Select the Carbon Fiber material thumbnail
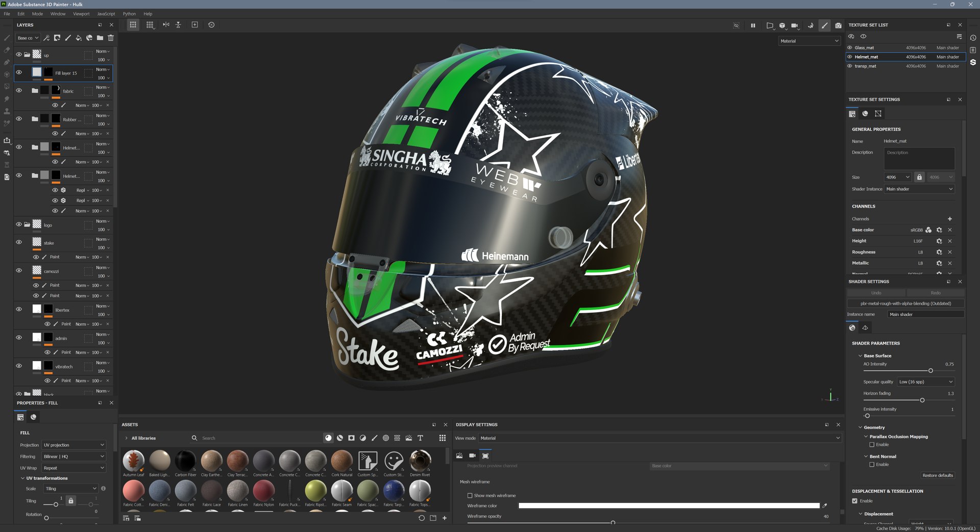This screenshot has height=532, width=980. click(x=185, y=461)
